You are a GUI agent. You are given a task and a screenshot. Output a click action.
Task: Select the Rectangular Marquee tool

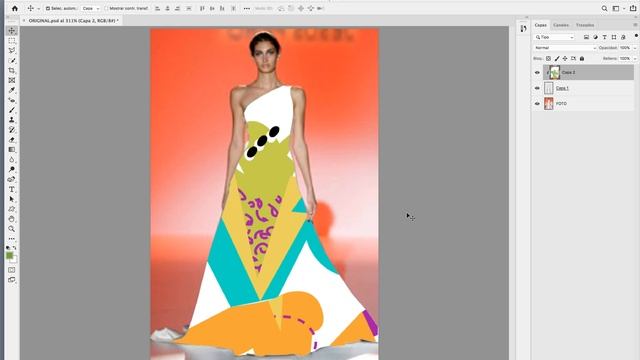tap(12, 41)
